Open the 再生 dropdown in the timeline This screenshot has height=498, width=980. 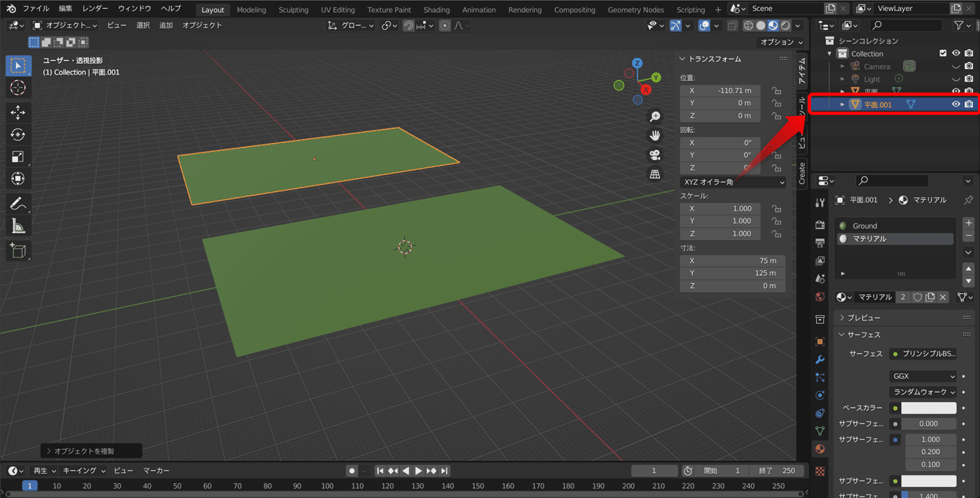point(44,471)
